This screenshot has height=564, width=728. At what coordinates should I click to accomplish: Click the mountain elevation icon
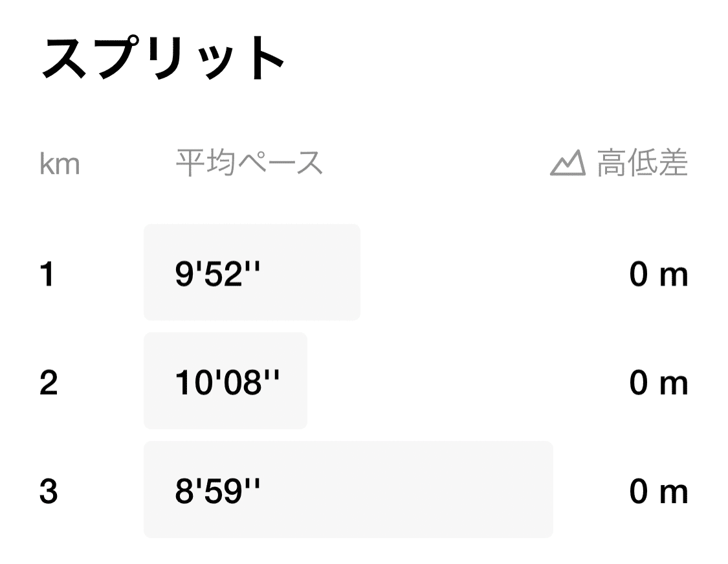[x=568, y=163]
